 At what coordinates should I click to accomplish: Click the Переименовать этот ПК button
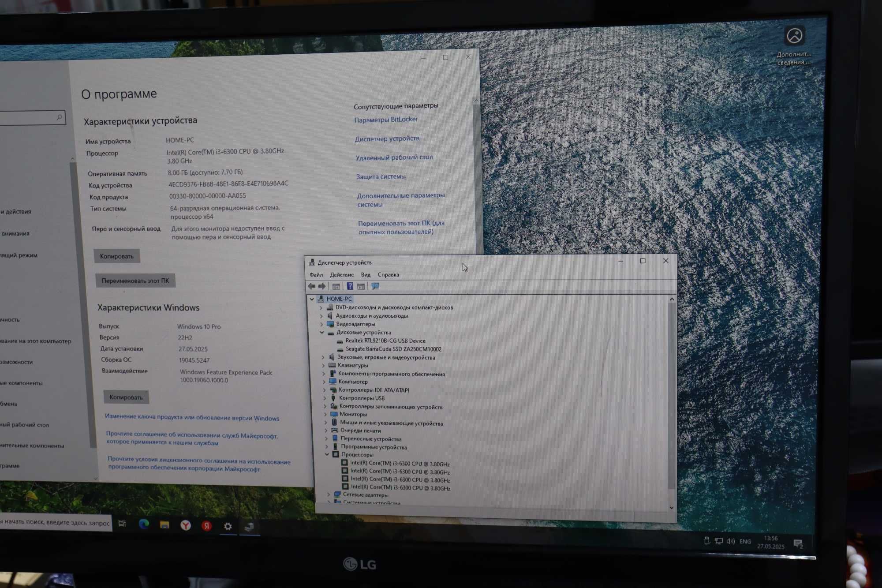tap(135, 281)
